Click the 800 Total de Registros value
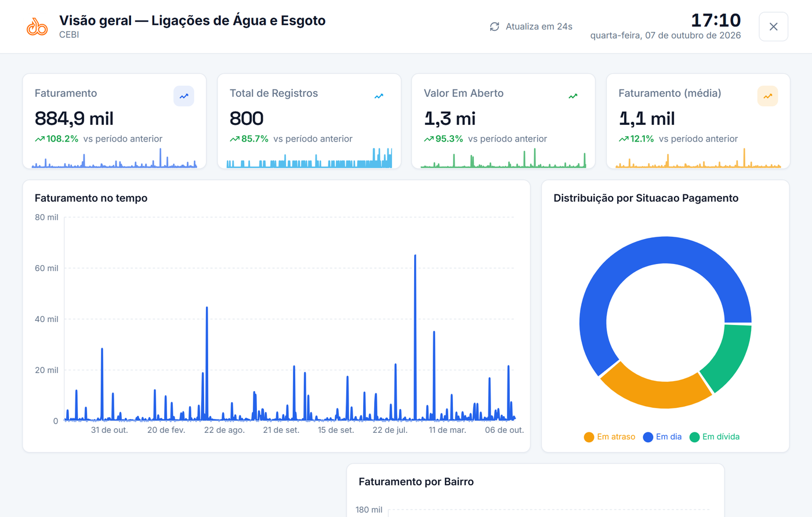 click(246, 119)
